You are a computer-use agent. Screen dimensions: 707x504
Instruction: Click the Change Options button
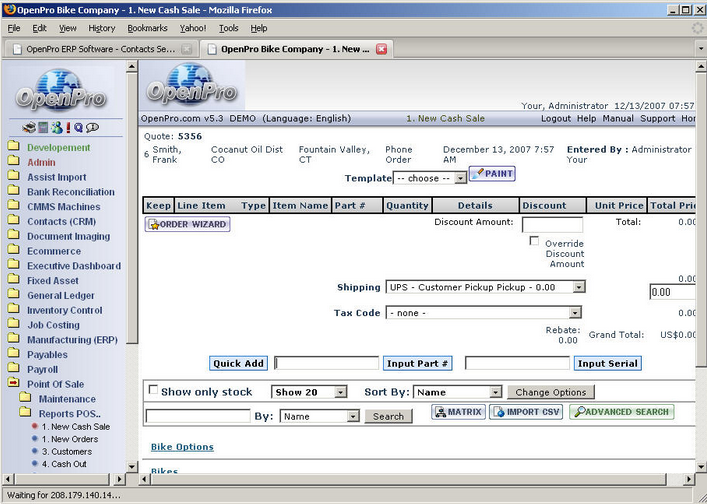(551, 392)
